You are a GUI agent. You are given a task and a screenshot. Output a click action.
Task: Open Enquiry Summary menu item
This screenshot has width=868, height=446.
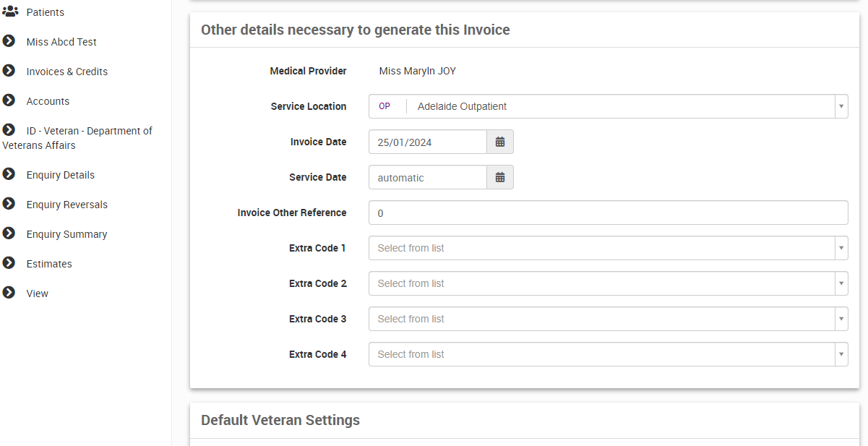[x=66, y=234]
